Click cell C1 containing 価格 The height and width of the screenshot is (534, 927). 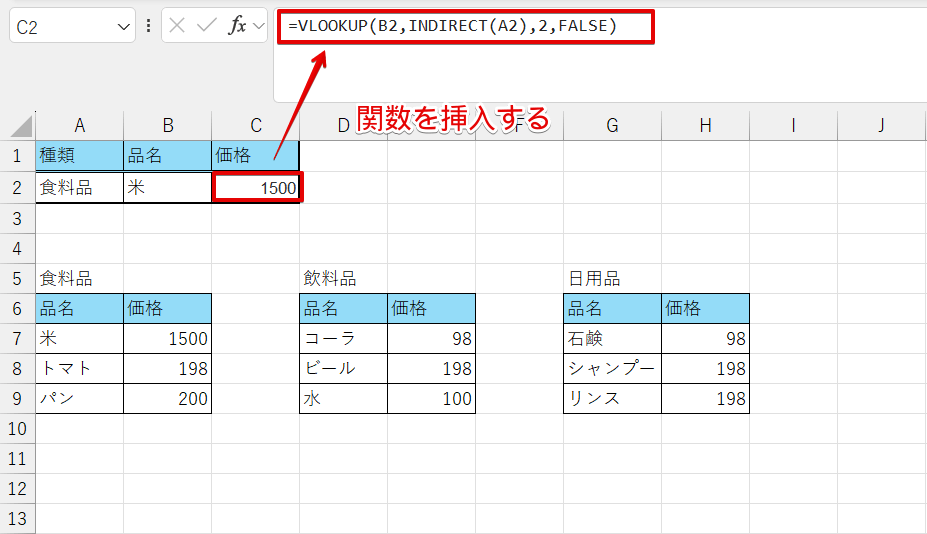[x=255, y=156]
